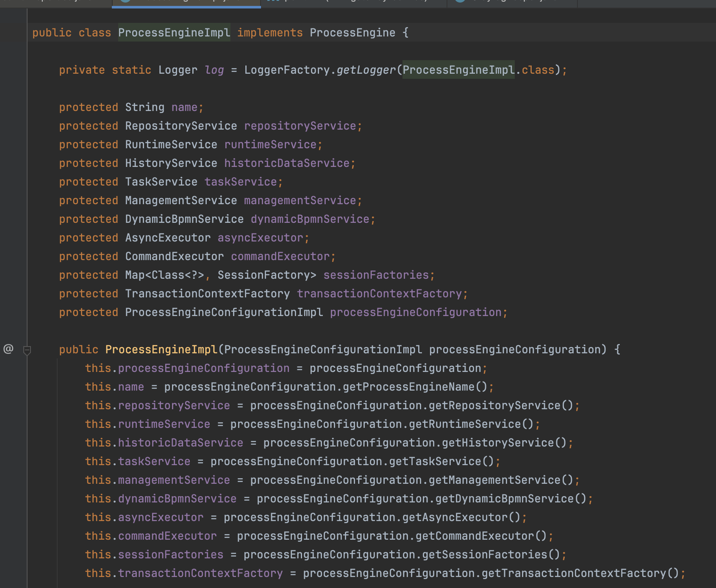Click the DynamicBpmnService type name

(x=184, y=219)
